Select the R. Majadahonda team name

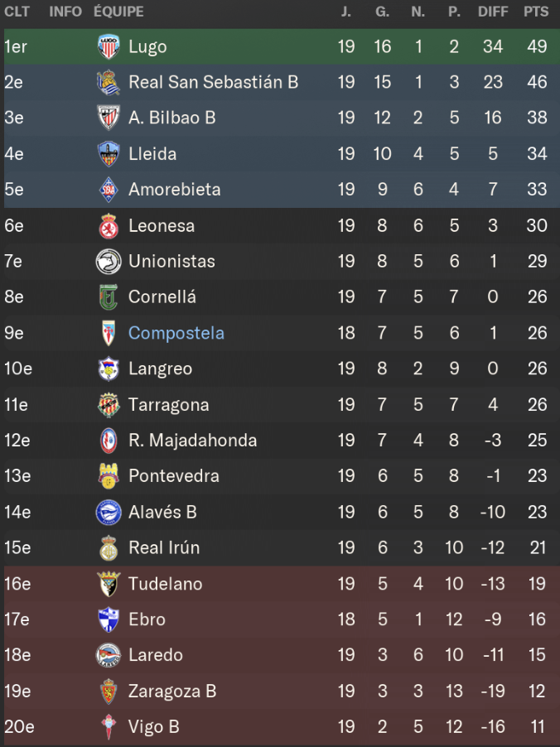(192, 441)
